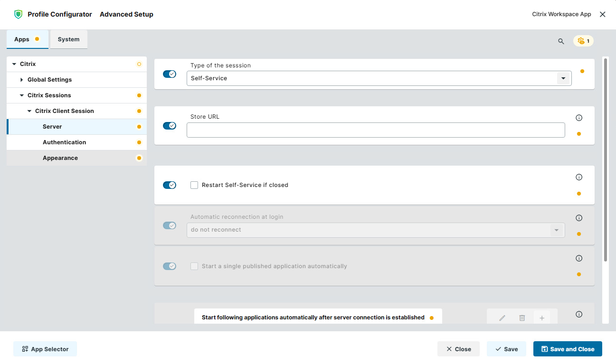Click the search magnifier icon
616x364 pixels.
click(561, 41)
